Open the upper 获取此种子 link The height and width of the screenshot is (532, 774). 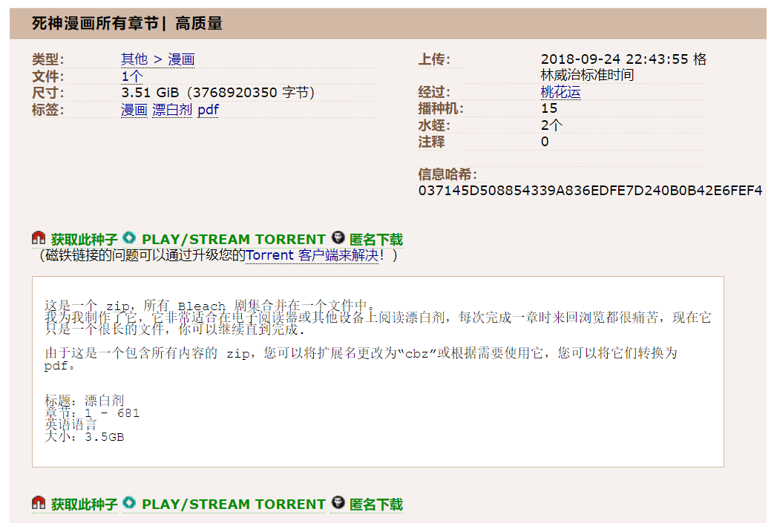(85, 240)
